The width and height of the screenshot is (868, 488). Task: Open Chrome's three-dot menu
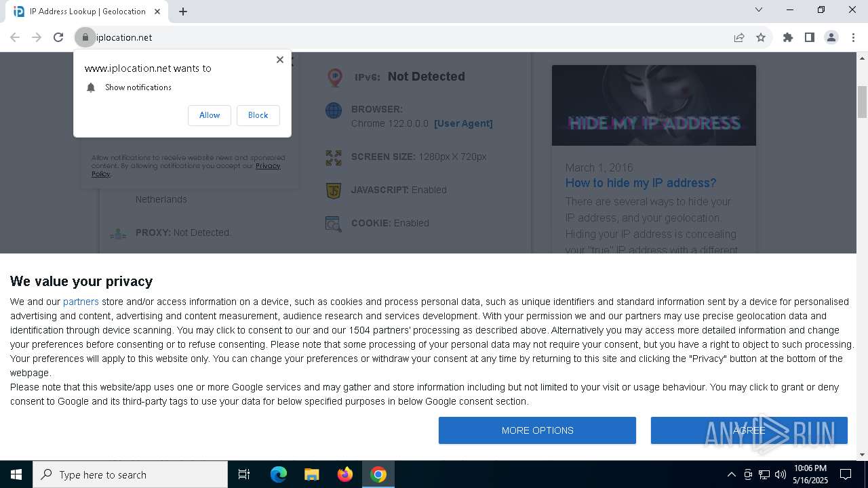pyautogui.click(x=853, y=37)
